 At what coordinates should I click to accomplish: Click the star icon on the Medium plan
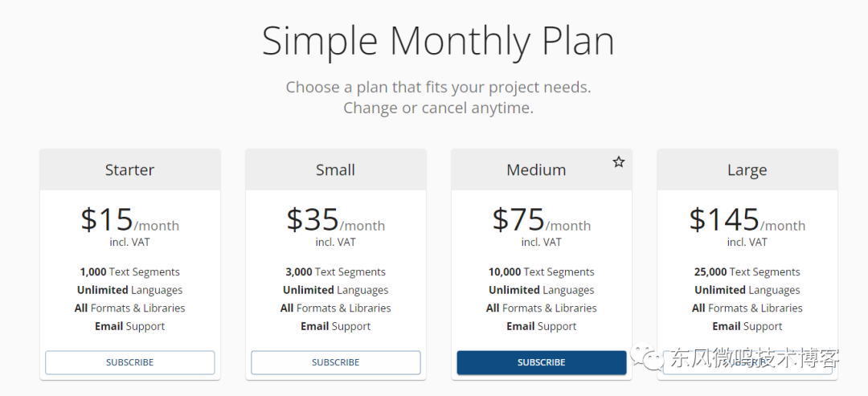618,162
